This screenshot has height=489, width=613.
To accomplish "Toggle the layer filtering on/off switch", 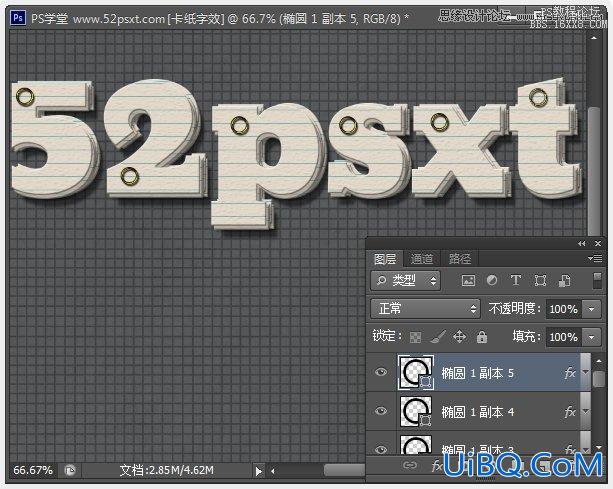I will click(597, 281).
